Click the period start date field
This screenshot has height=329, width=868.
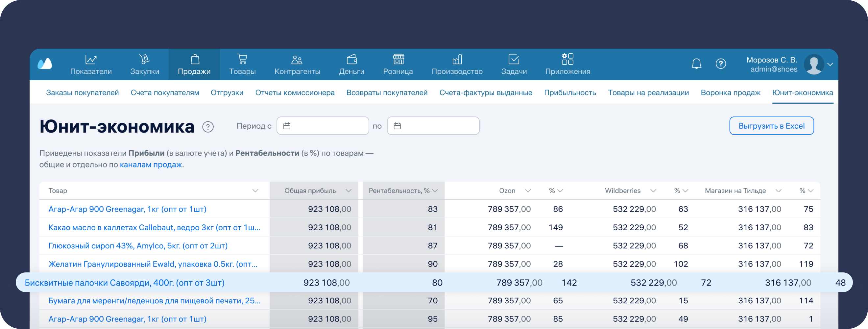click(323, 126)
